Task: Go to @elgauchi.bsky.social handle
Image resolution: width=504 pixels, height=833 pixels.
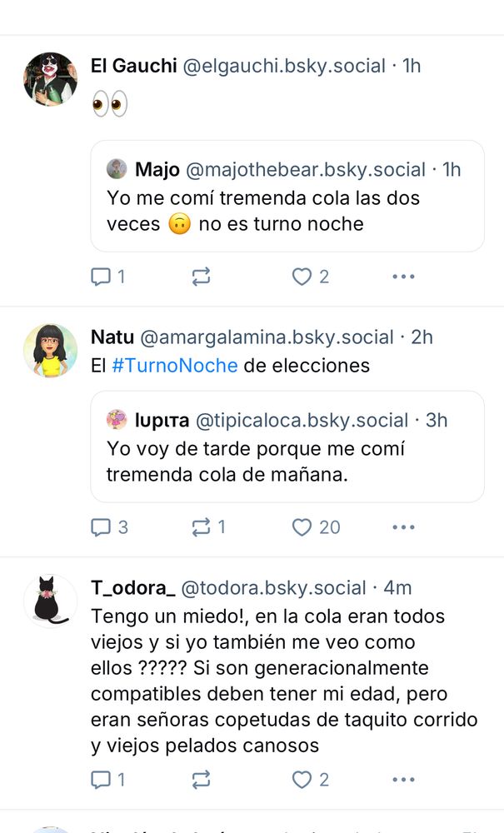Action: (x=284, y=66)
